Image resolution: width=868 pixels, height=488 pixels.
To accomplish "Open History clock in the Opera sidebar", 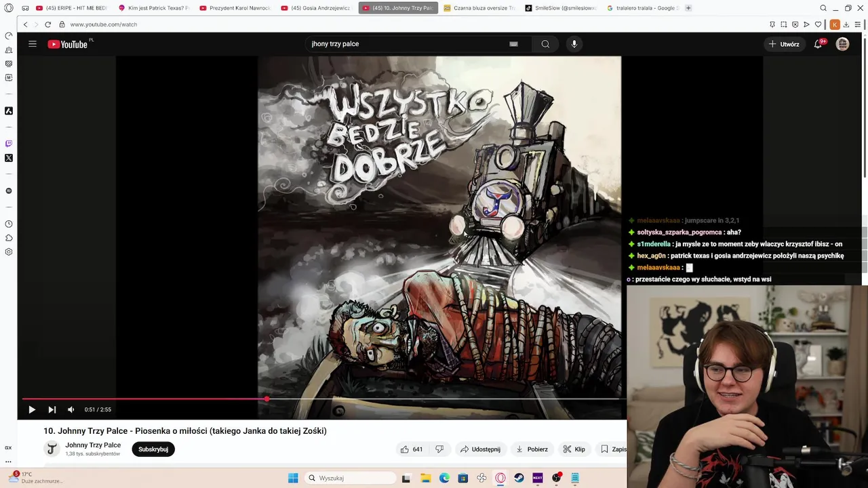I will click(9, 224).
